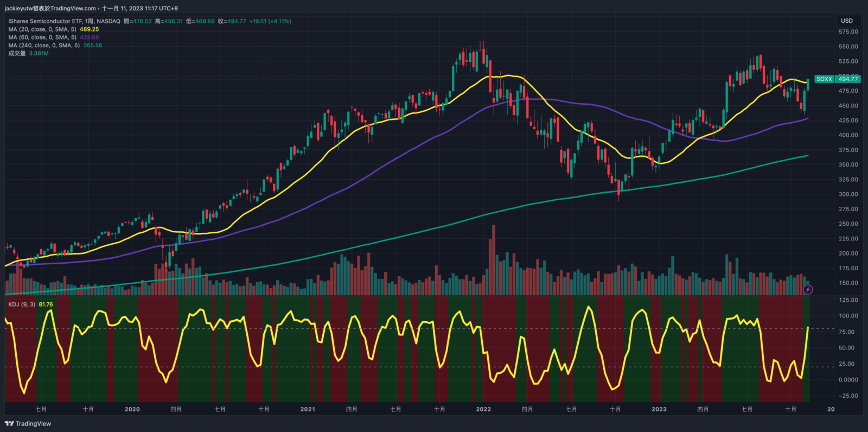Click the purple lightning bolt icon
868x432 pixels.
(808, 290)
